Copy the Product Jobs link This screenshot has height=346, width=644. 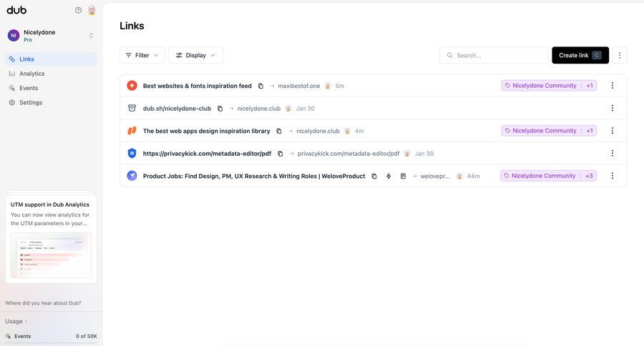point(374,176)
